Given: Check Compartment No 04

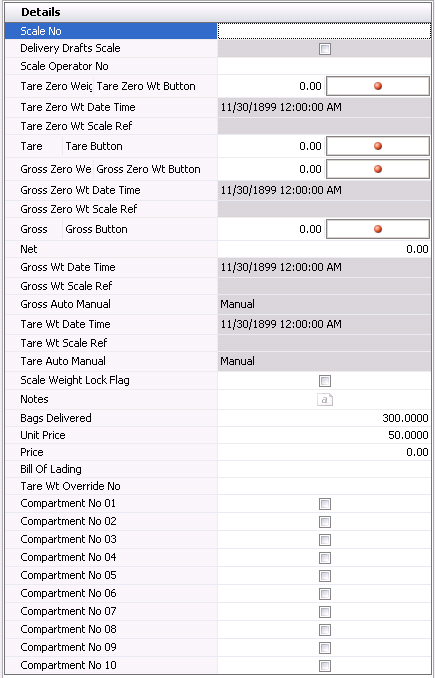Looking at the screenshot, I should pos(325,558).
